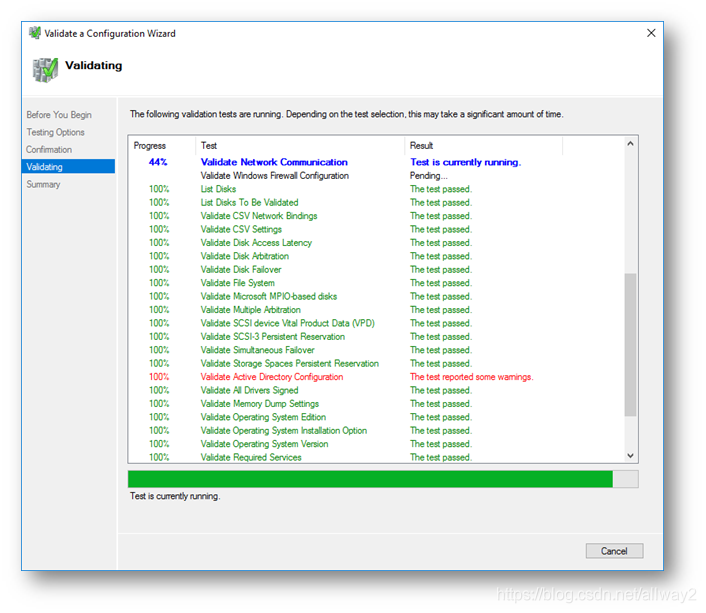The width and height of the screenshot is (706, 613).
Task: Click the Result column header
Action: click(484, 146)
